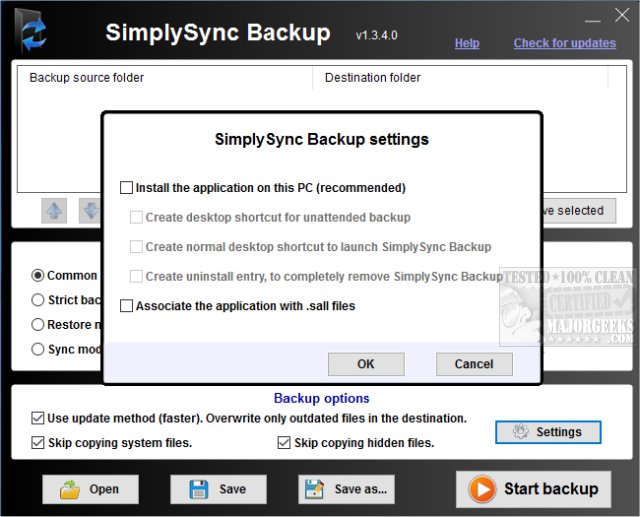Screen dimensions: 640x517
Task: Minimize the SimplySync Backup window
Action: tap(592, 20)
